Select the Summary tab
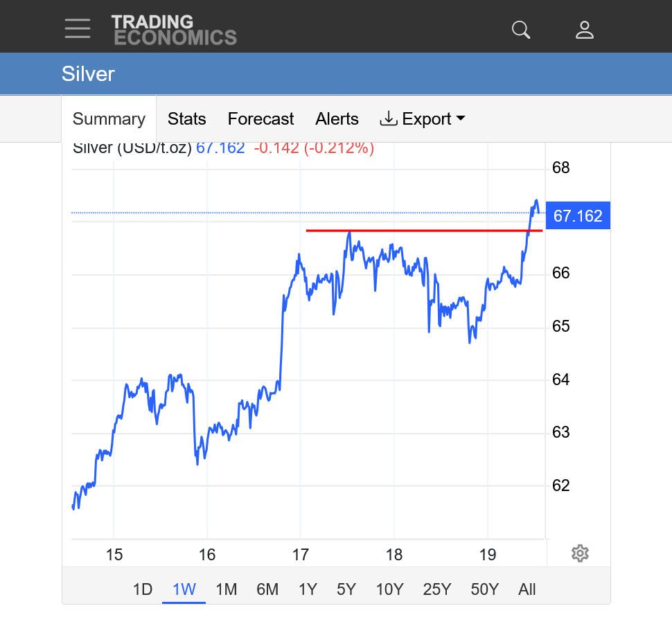 109,119
